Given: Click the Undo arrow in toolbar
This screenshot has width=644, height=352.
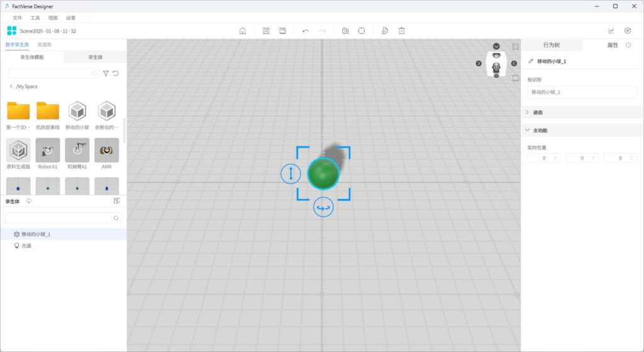Looking at the screenshot, I should click(306, 31).
